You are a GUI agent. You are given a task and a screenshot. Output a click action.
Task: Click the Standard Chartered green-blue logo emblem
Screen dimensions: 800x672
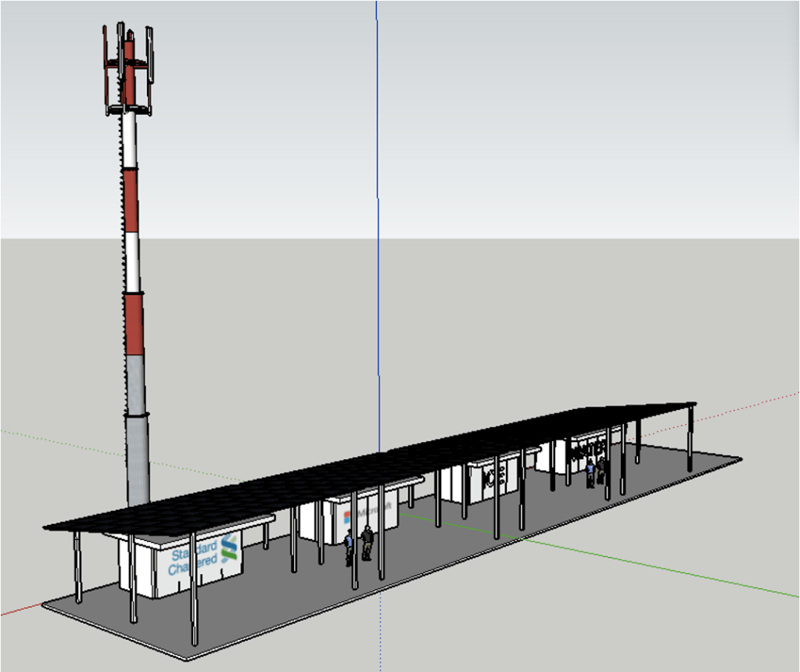229,548
